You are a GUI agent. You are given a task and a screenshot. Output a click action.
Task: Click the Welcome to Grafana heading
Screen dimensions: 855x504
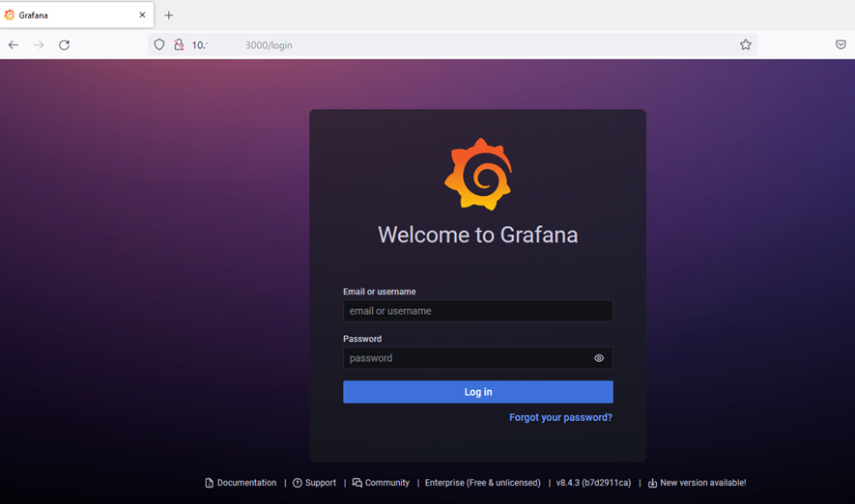pos(477,235)
